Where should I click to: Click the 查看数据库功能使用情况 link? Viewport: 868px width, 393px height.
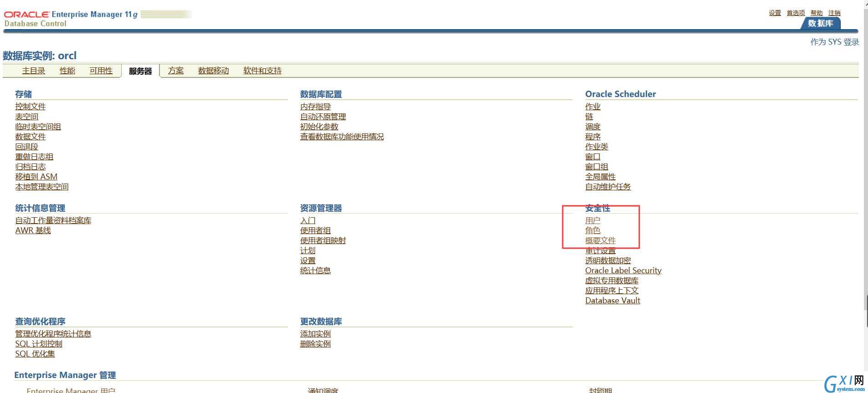[x=342, y=136]
